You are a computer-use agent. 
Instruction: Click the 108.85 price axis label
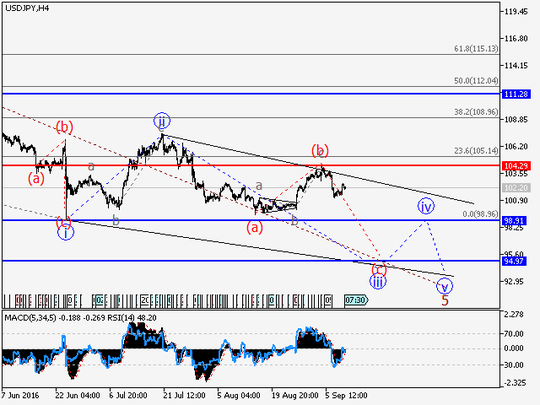[x=516, y=120]
